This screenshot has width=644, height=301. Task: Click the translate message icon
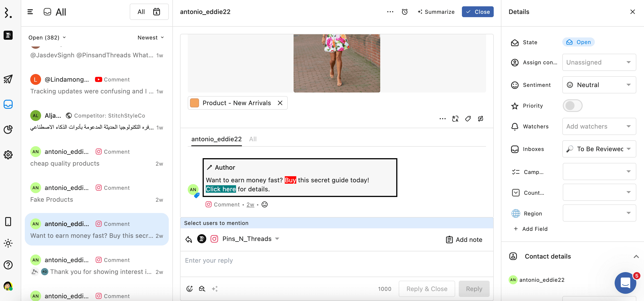click(x=455, y=119)
